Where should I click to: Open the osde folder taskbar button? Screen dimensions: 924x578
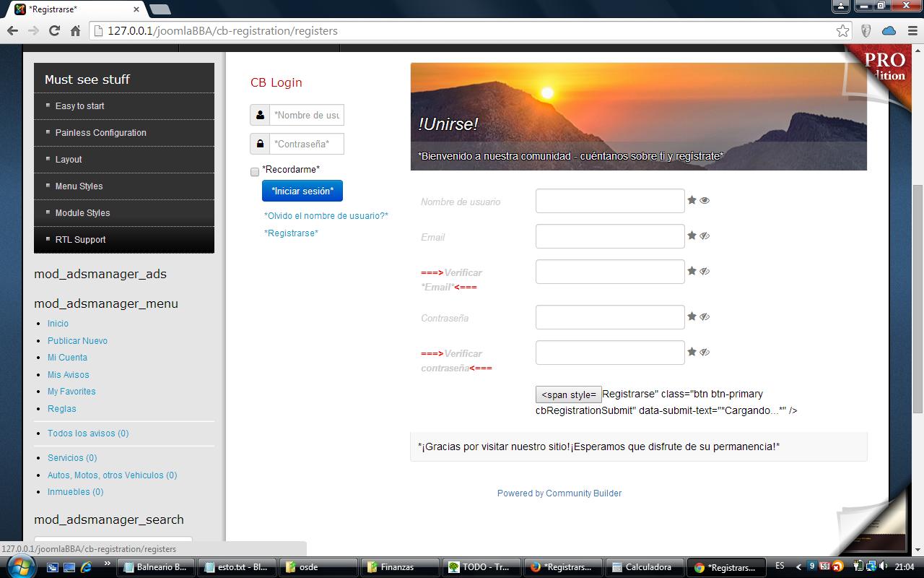[x=318, y=567]
